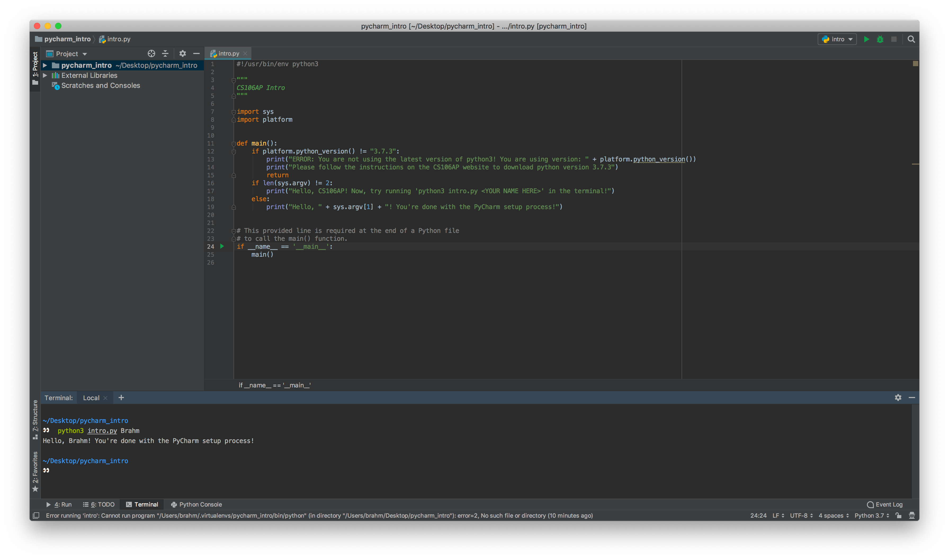
Task: Open the Event Log
Action: [884, 504]
